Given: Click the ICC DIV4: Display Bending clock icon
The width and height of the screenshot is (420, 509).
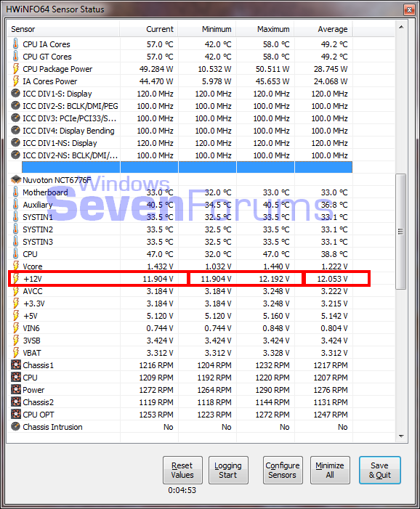Looking at the screenshot, I should point(15,130).
